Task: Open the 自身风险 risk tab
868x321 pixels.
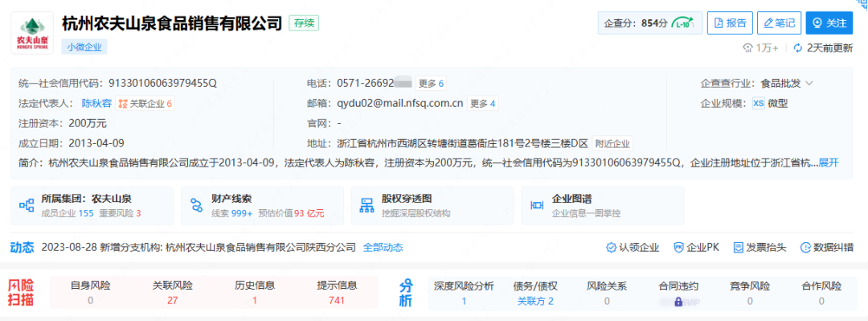Action: tap(90, 294)
